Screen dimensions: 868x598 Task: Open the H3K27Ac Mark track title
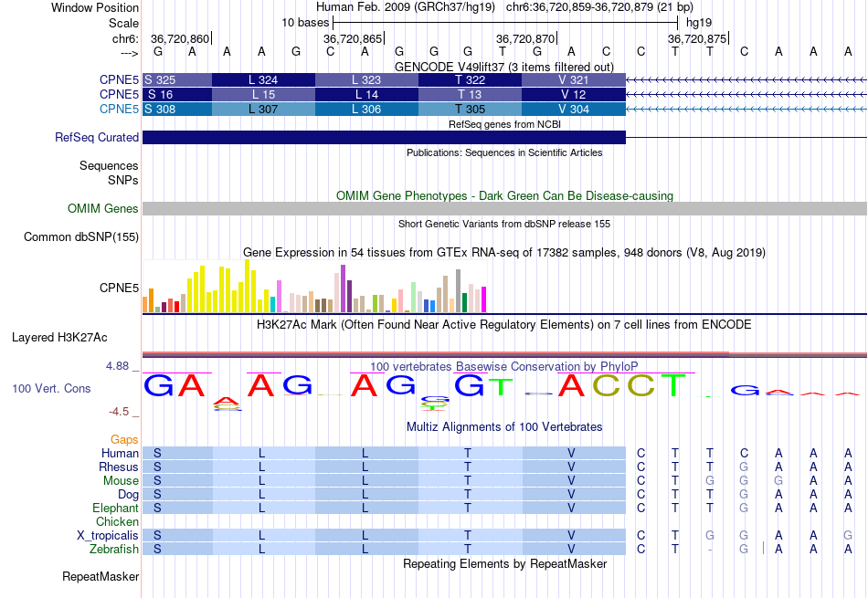point(504,324)
